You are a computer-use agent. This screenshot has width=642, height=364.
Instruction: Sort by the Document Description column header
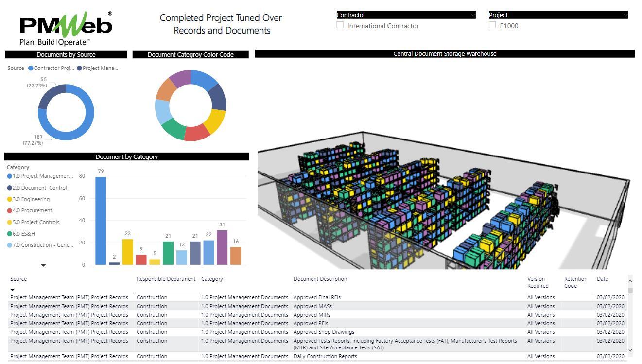click(x=320, y=279)
